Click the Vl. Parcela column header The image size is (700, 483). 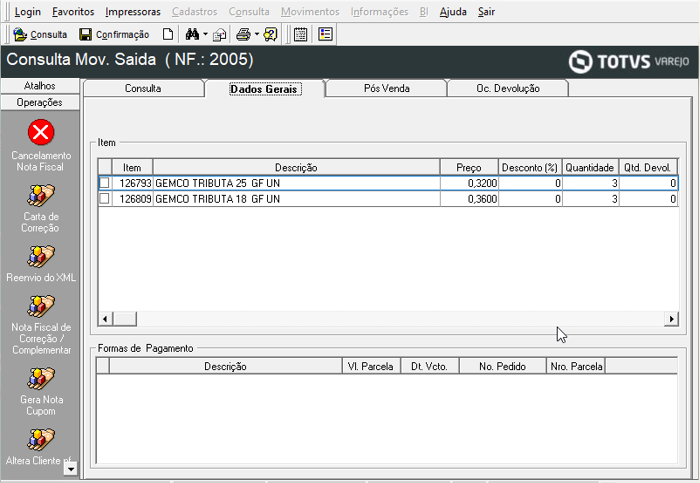point(371,366)
